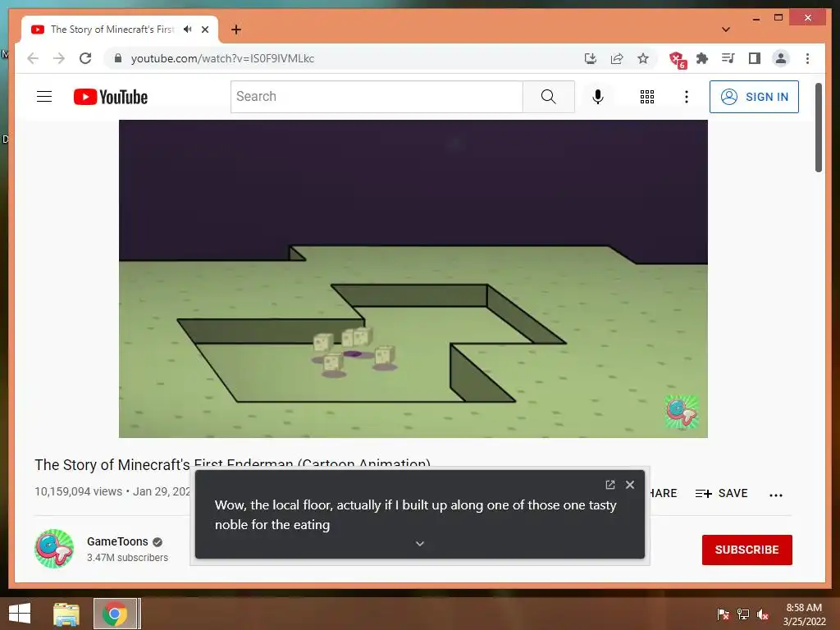Start voice search with microphone icon
Image resolution: width=840 pixels, height=630 pixels.
pos(598,97)
